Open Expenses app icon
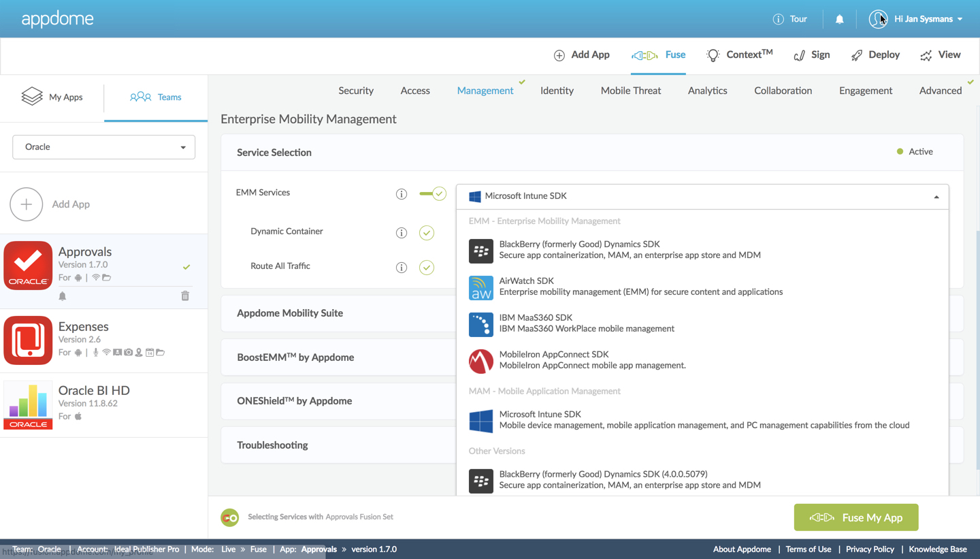Screen dimensions: 980x559 point(28,340)
